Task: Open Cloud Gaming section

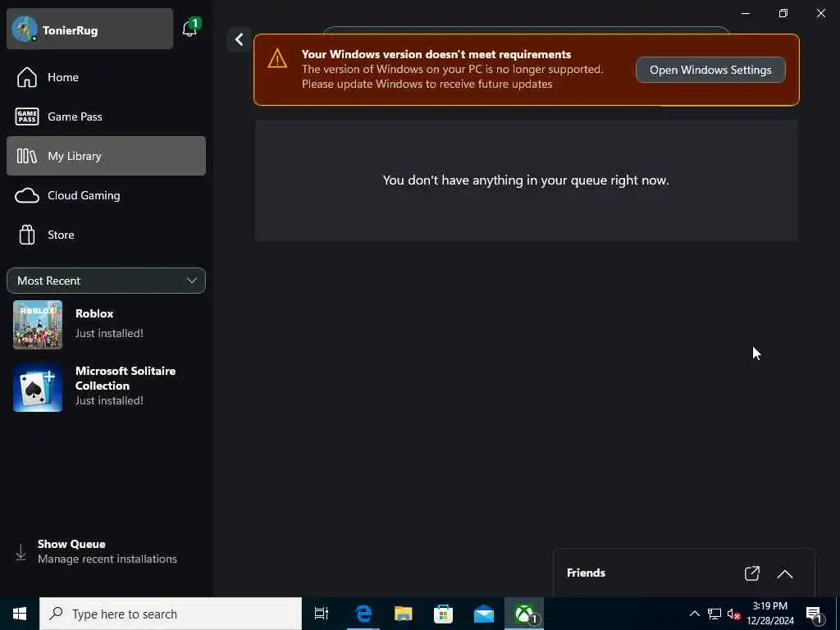Action: pos(106,195)
